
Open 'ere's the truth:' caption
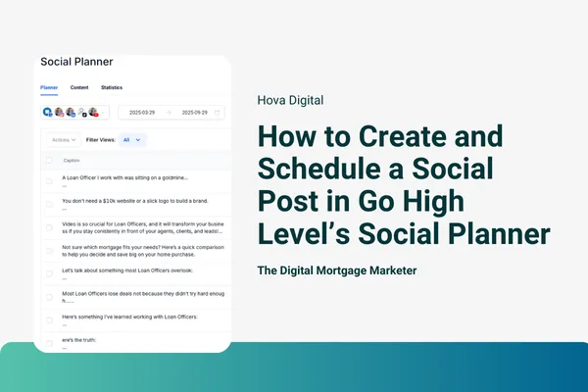click(x=78, y=340)
